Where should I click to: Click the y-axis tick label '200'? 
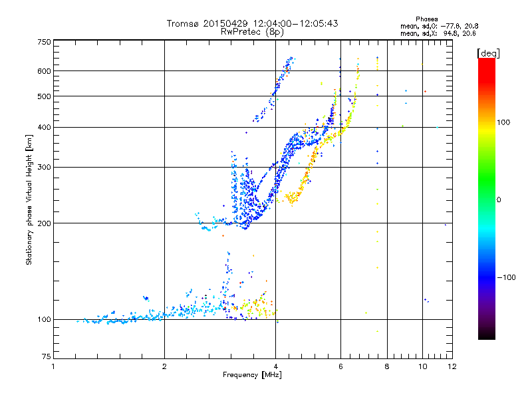point(44,223)
